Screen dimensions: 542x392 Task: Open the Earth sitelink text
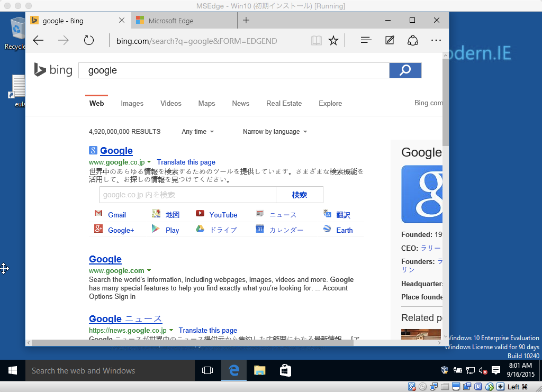(x=344, y=230)
